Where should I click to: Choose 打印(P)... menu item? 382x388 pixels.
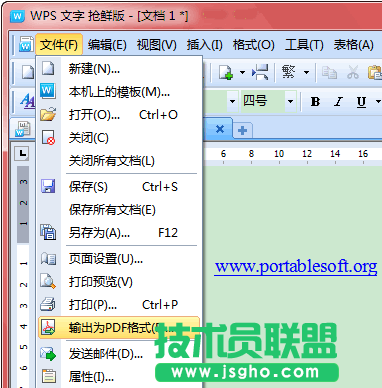point(119,305)
